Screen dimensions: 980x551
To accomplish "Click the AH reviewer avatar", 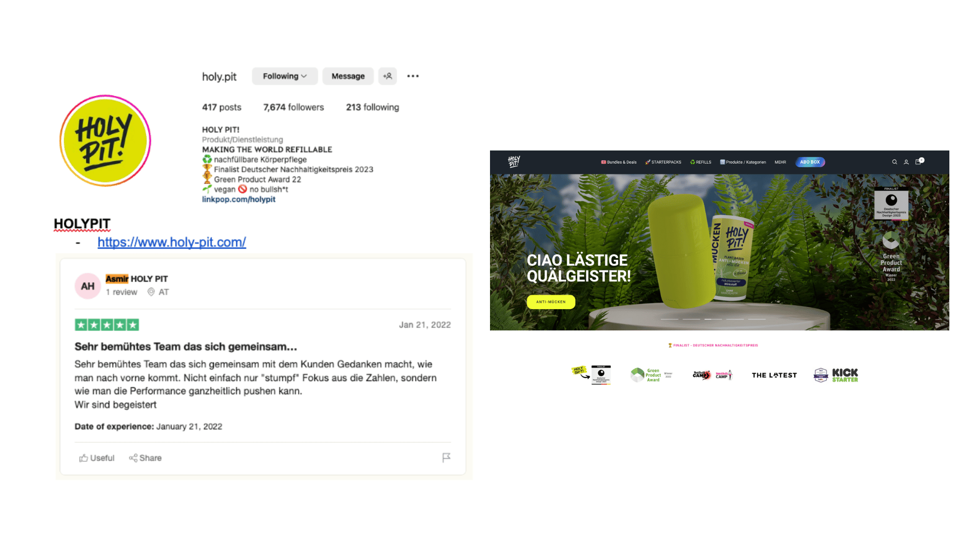I will pyautogui.click(x=88, y=286).
